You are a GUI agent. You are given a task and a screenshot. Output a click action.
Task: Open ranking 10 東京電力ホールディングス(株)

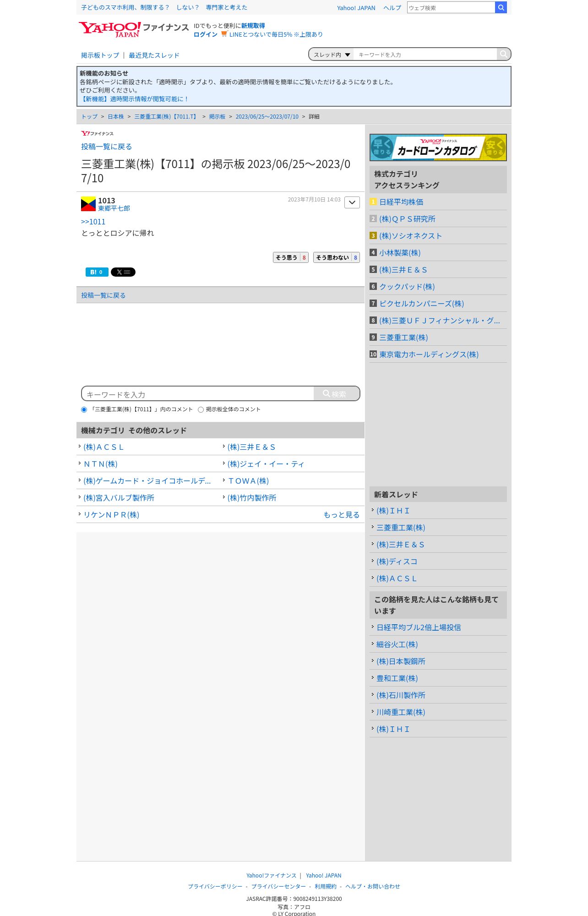pos(429,354)
